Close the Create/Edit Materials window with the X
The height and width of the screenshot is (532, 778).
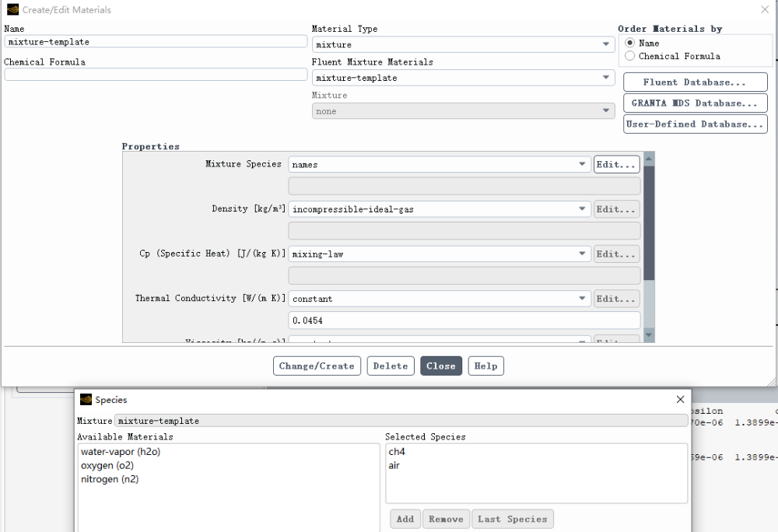(765, 9)
